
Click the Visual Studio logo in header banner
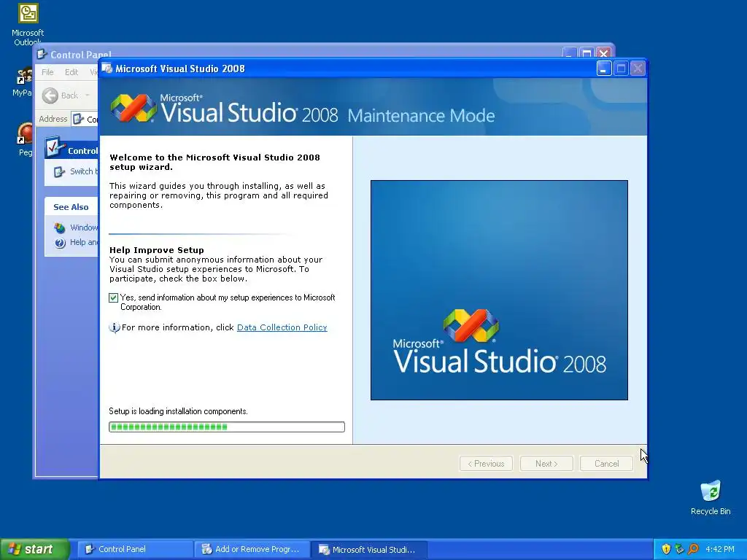pyautogui.click(x=133, y=108)
